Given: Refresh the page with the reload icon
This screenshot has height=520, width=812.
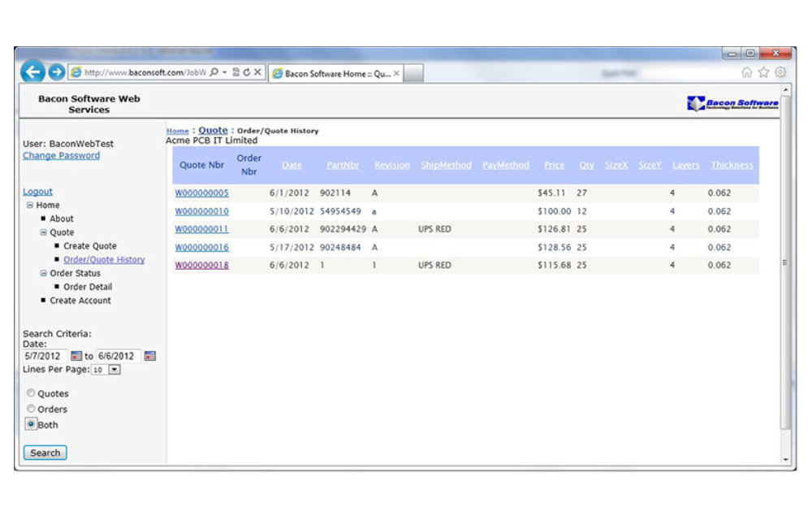Looking at the screenshot, I should (247, 72).
